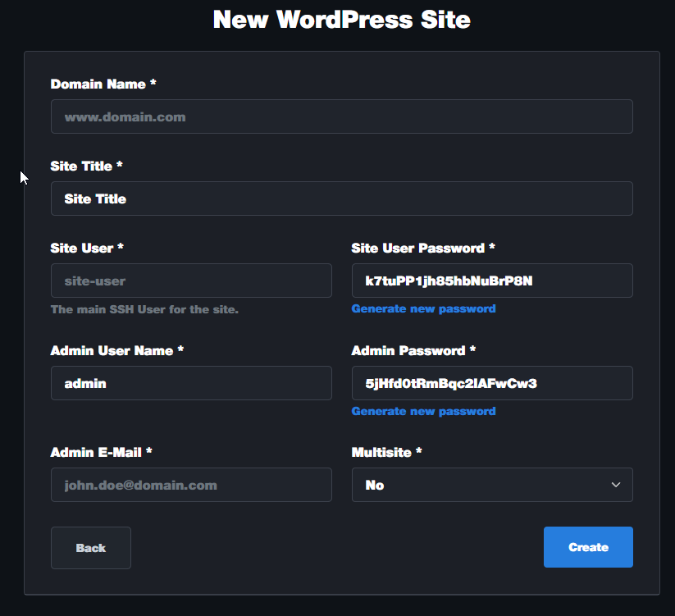Click the Admin E-Mail input field
Viewport: 675px width, 616px height.
point(191,485)
